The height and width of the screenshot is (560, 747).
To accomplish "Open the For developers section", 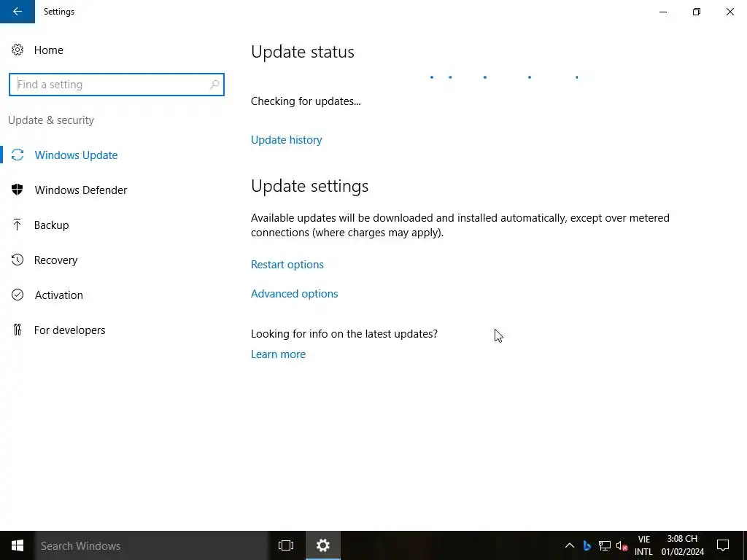I will point(69,330).
